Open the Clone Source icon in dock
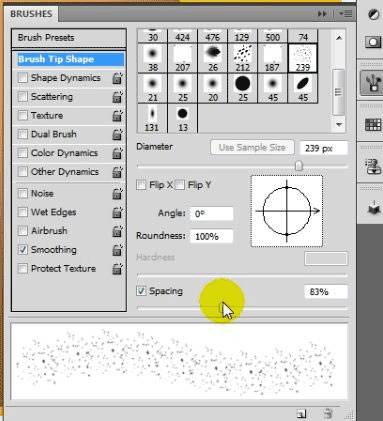Image resolution: width=383 pixels, height=421 pixels. [x=373, y=166]
